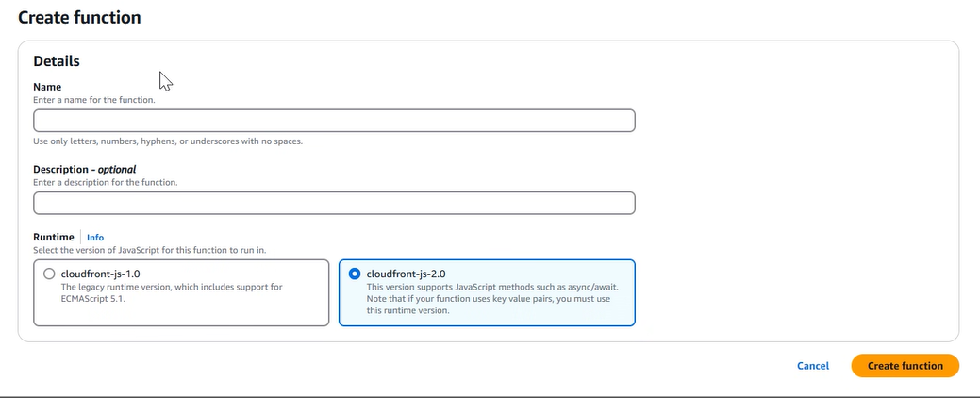
Task: Click the Description - optional label
Action: click(84, 170)
